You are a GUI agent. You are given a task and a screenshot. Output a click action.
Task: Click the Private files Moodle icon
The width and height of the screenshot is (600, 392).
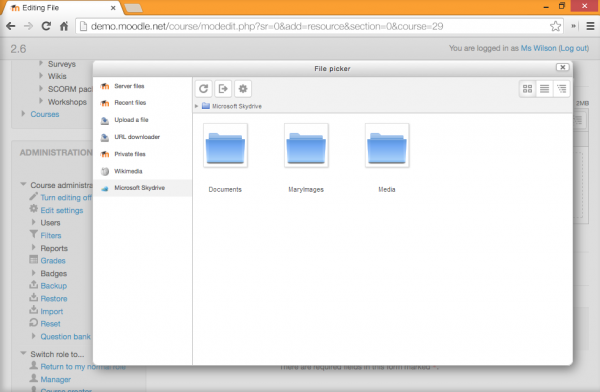tap(105, 154)
